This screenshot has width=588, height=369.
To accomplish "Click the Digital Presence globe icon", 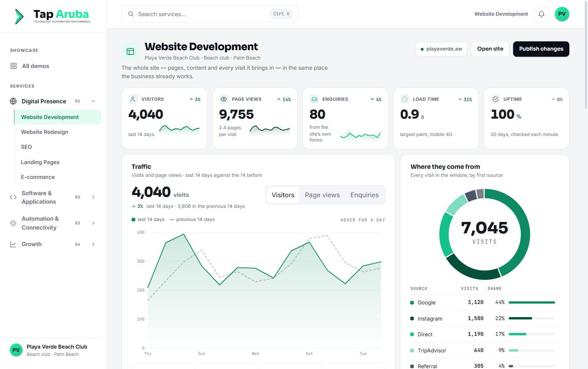I will tap(13, 101).
